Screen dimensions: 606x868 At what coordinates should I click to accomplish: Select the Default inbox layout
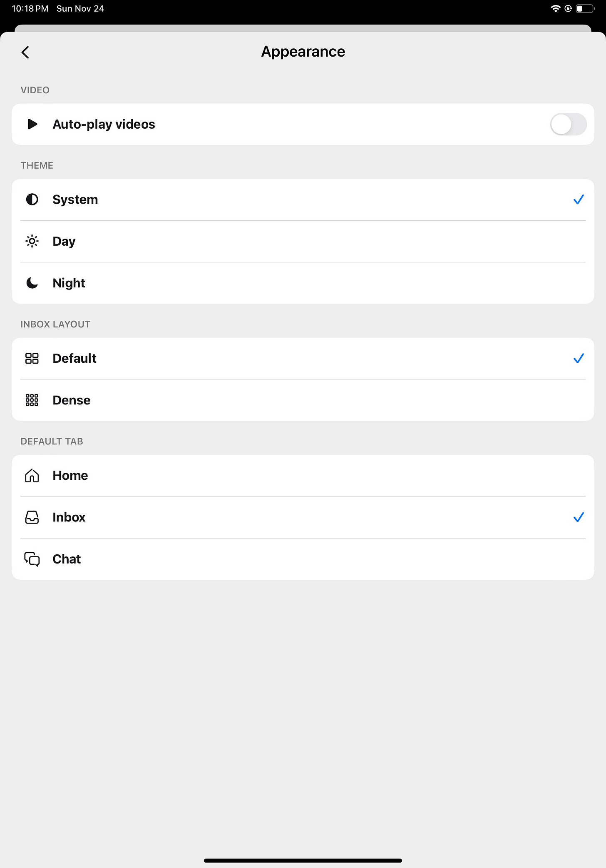(x=303, y=358)
